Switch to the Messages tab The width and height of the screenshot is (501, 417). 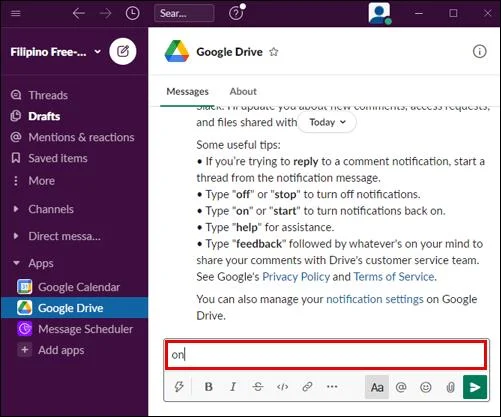point(187,91)
